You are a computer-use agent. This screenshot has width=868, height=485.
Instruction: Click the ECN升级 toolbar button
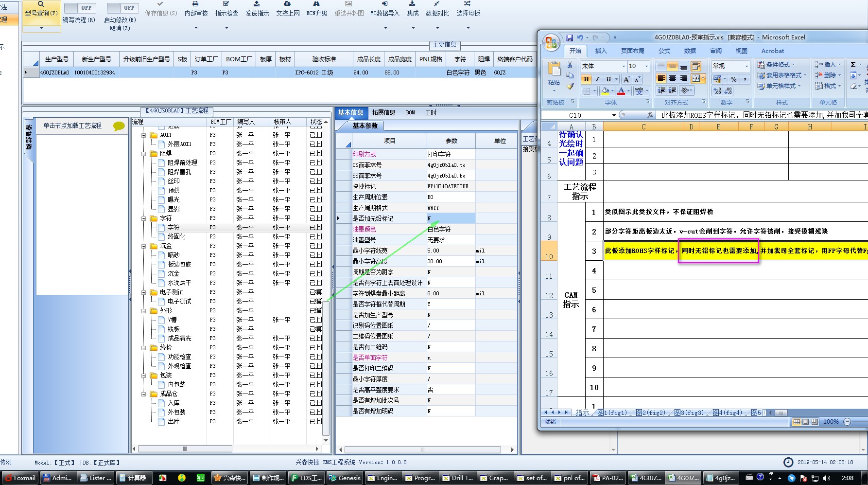coord(317,9)
